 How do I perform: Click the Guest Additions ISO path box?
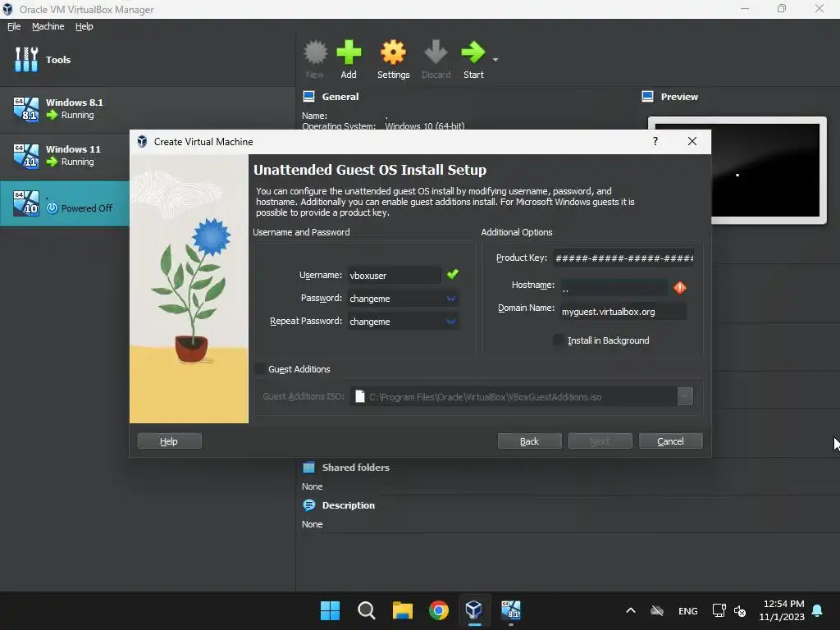pyautogui.click(x=514, y=396)
